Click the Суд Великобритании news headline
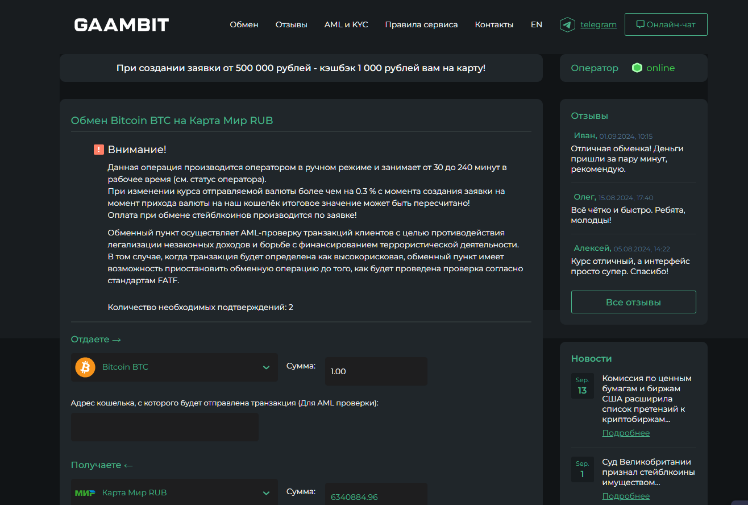The image size is (748, 505). (648, 472)
